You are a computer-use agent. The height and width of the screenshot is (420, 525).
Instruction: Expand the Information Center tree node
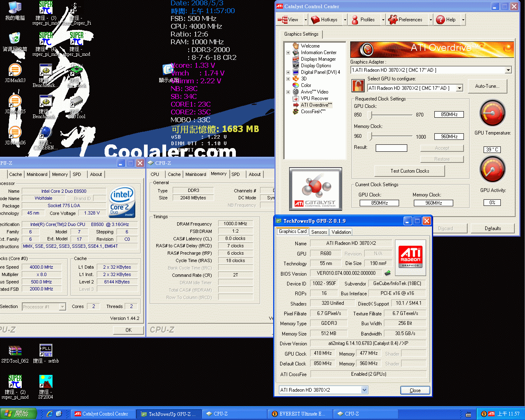(x=288, y=52)
